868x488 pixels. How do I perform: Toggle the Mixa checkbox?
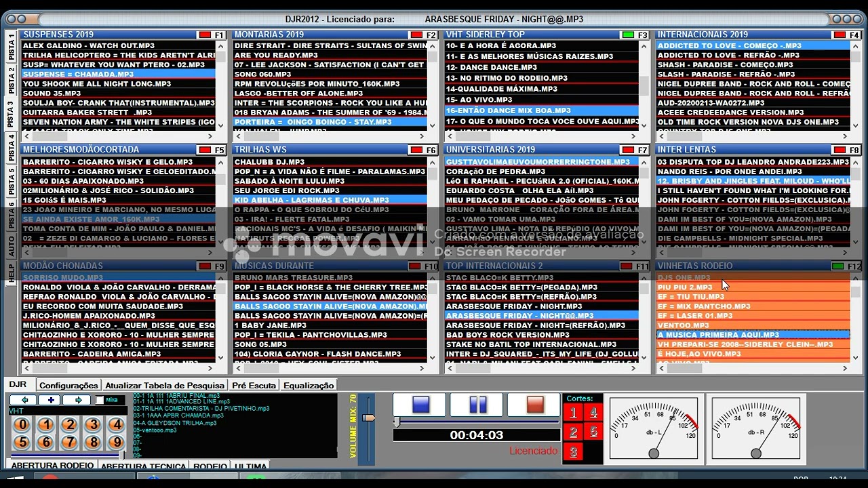(100, 400)
